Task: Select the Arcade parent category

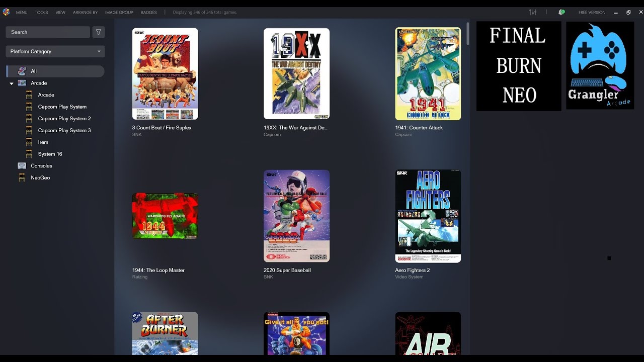Action: point(39,83)
